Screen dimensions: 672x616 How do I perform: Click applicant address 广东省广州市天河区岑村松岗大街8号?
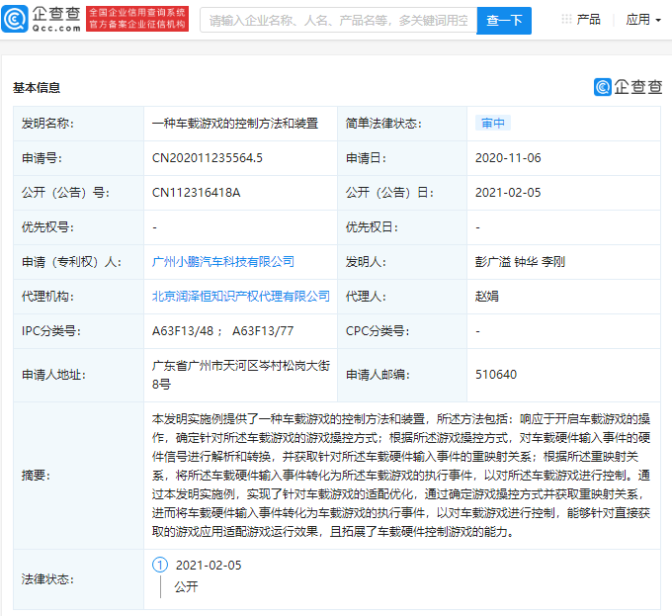click(241, 375)
